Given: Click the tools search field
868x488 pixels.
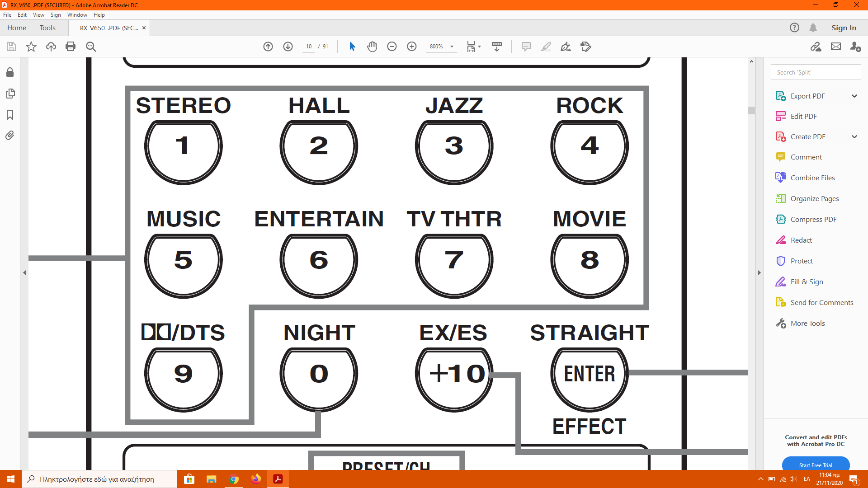Looking at the screenshot, I should pyautogui.click(x=815, y=72).
